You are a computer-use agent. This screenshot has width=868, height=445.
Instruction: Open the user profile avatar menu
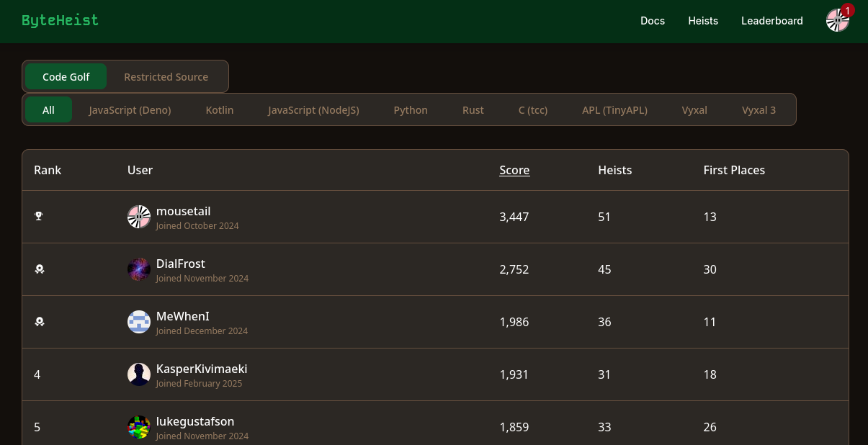pos(837,20)
